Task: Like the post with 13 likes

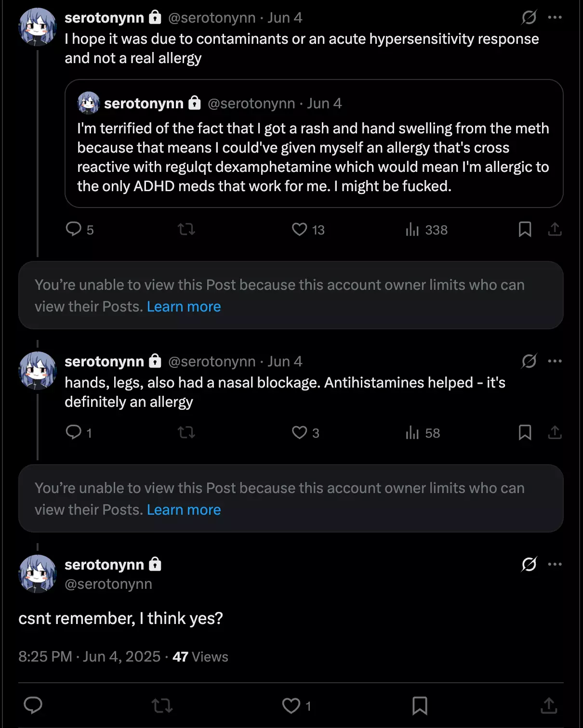Action: pyautogui.click(x=300, y=229)
